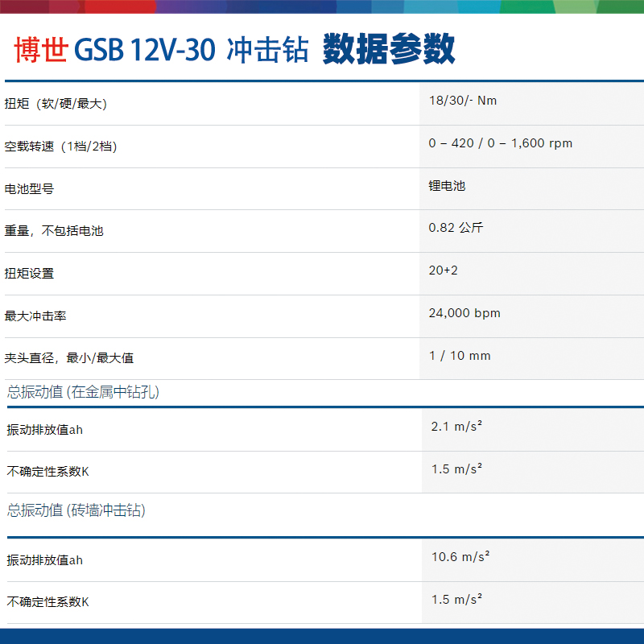Screen dimensions: 644x644
Task: Click the label '空载转速（1档/2档）'
Action: click(61, 147)
